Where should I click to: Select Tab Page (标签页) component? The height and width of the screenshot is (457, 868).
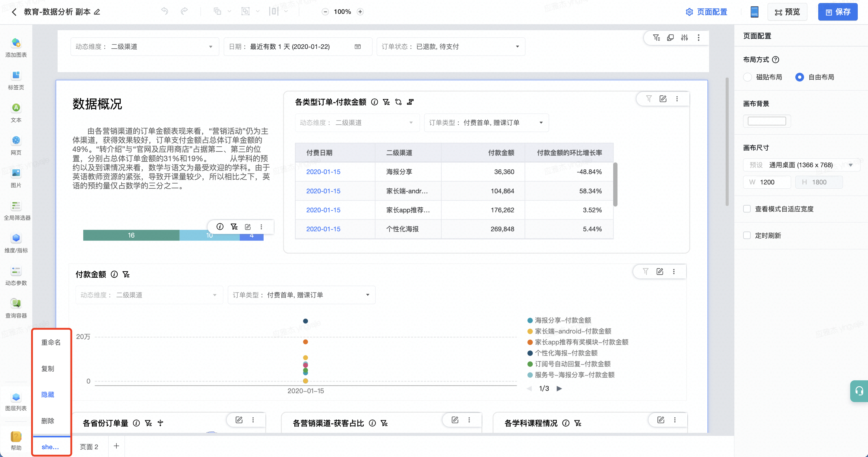click(16, 80)
